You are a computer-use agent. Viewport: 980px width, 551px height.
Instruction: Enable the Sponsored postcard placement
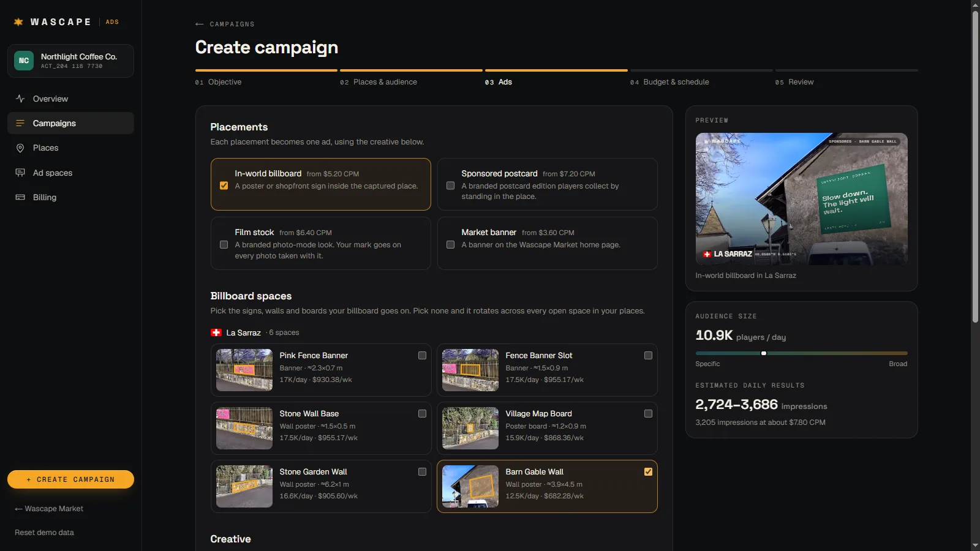pyautogui.click(x=450, y=186)
